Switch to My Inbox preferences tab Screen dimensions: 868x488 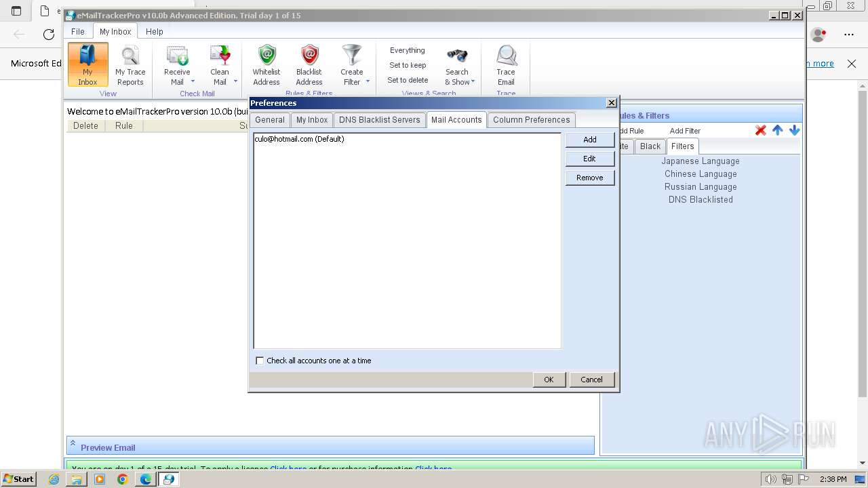(x=312, y=120)
